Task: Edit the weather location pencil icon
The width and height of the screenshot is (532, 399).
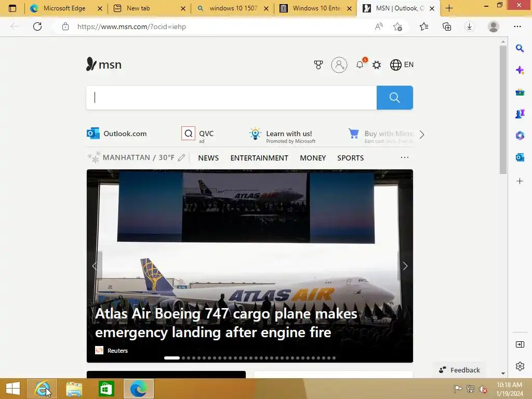Action: [181, 158]
